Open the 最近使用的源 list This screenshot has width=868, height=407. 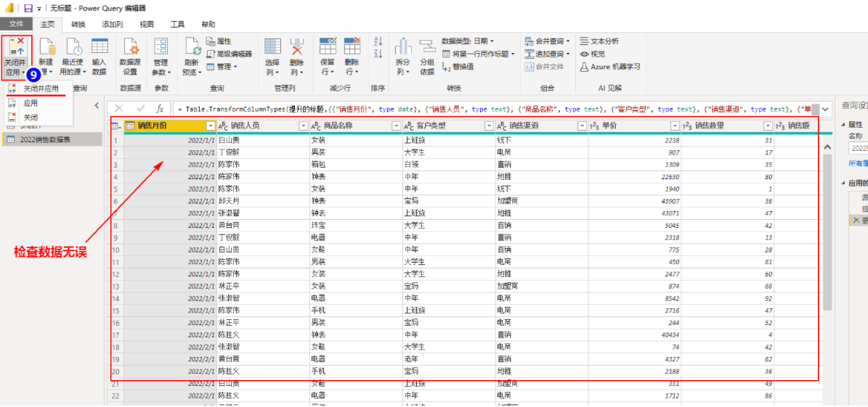pos(73,57)
